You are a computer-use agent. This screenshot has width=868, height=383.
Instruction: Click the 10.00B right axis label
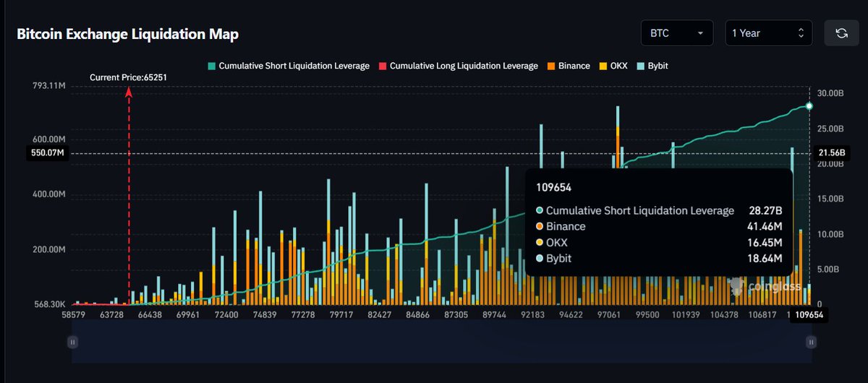coord(830,234)
